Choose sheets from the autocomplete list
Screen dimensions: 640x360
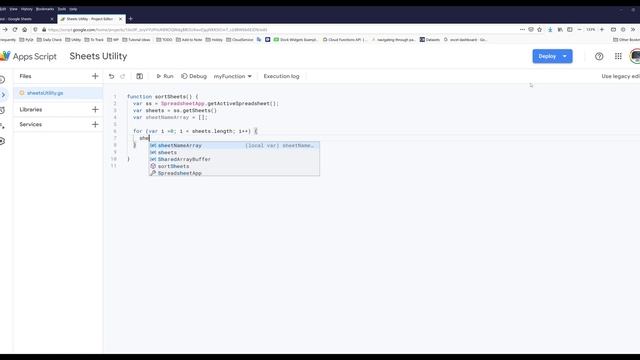pos(234,152)
